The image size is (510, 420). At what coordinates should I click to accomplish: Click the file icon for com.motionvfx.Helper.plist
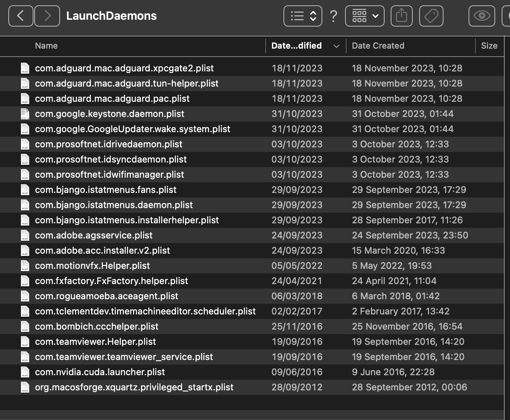click(25, 266)
